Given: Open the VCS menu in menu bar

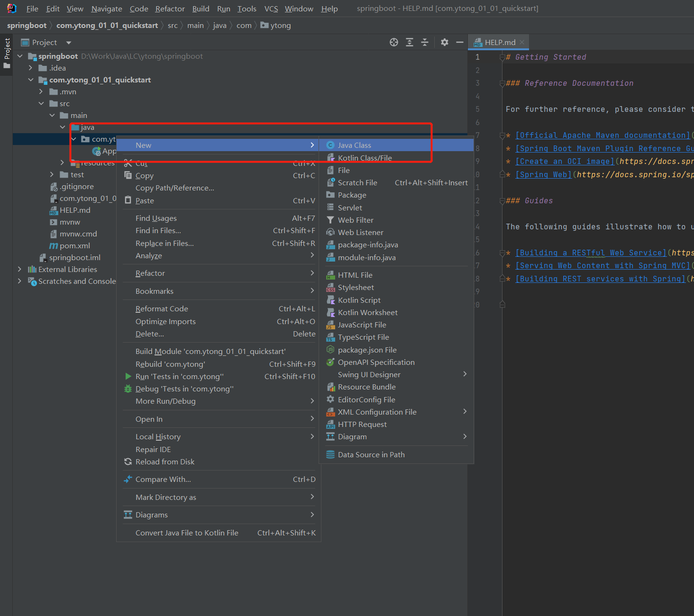Looking at the screenshot, I should [x=271, y=9].
